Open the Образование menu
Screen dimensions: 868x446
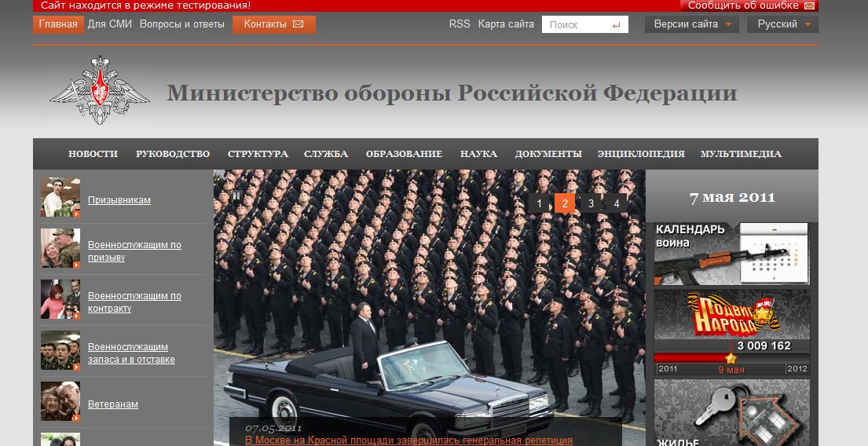pos(404,154)
